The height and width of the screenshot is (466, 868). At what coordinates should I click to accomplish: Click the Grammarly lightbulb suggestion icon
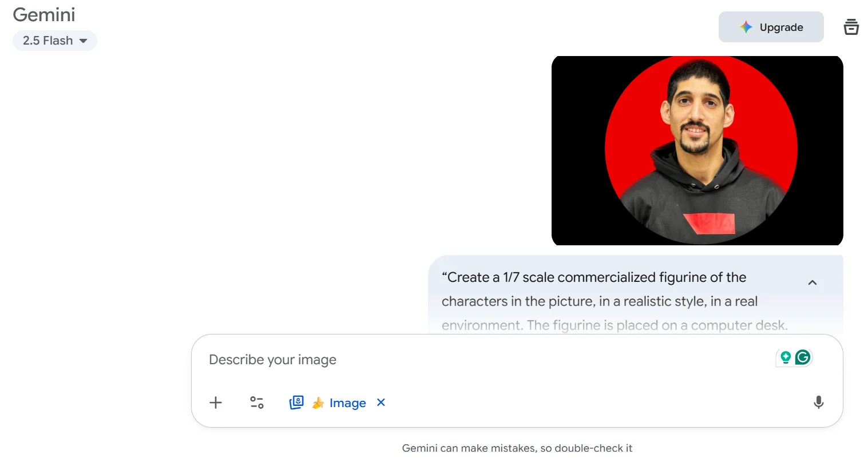click(786, 357)
